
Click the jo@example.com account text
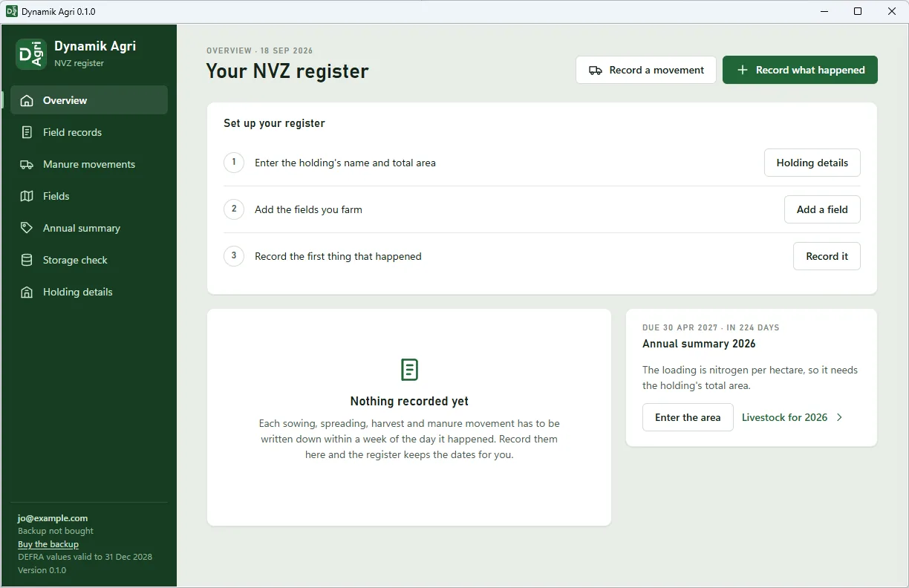[53, 518]
